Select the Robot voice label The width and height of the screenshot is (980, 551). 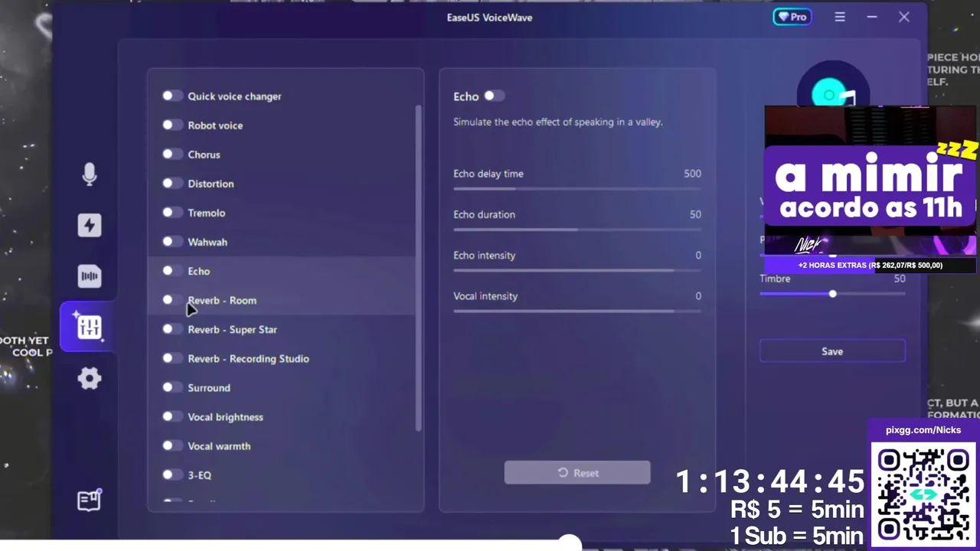click(x=215, y=126)
